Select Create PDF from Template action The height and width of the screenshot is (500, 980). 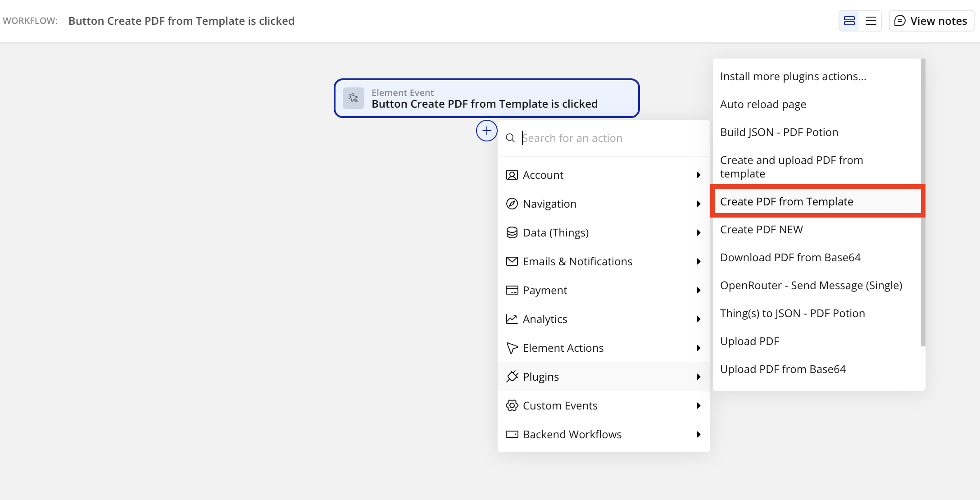(786, 201)
